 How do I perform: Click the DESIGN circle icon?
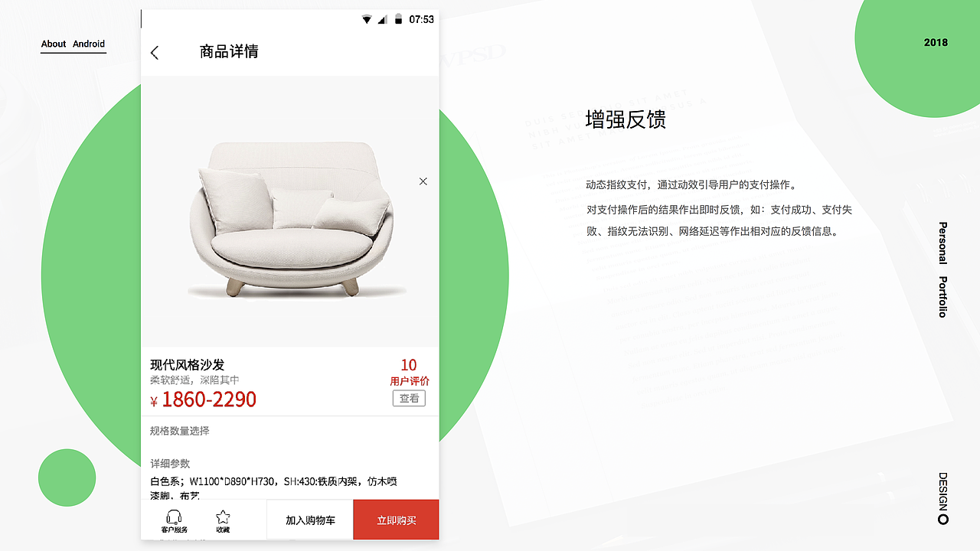pos(943,520)
